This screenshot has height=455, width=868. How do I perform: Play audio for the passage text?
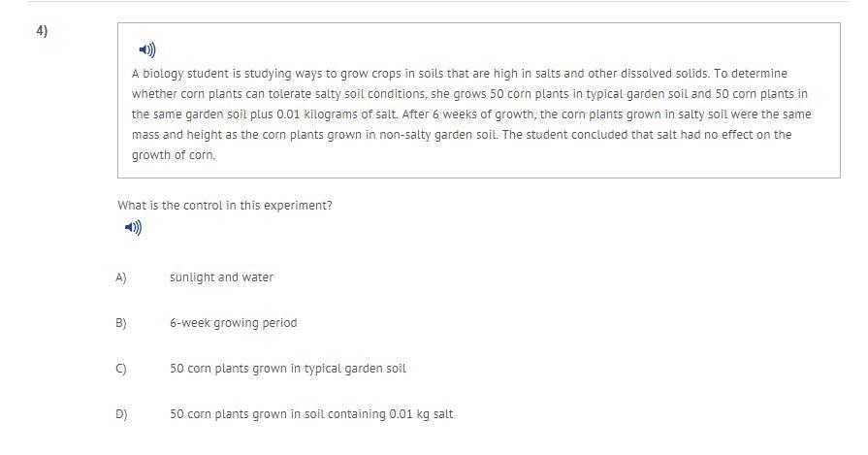coord(147,49)
